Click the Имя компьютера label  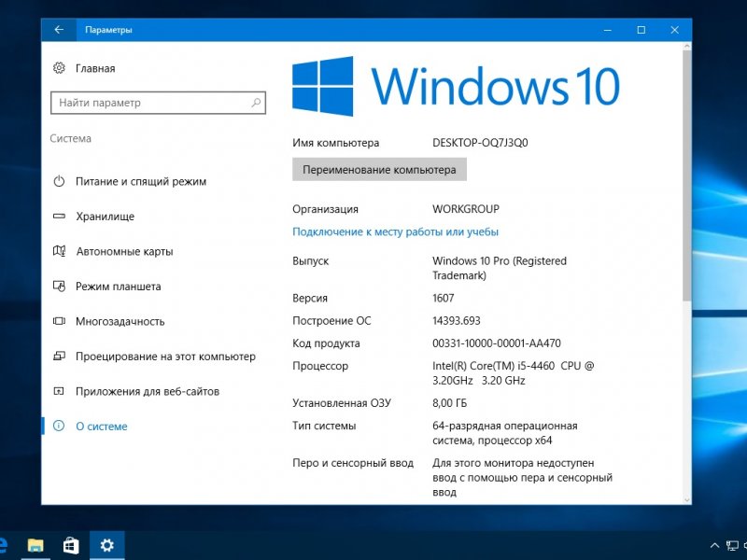(336, 143)
